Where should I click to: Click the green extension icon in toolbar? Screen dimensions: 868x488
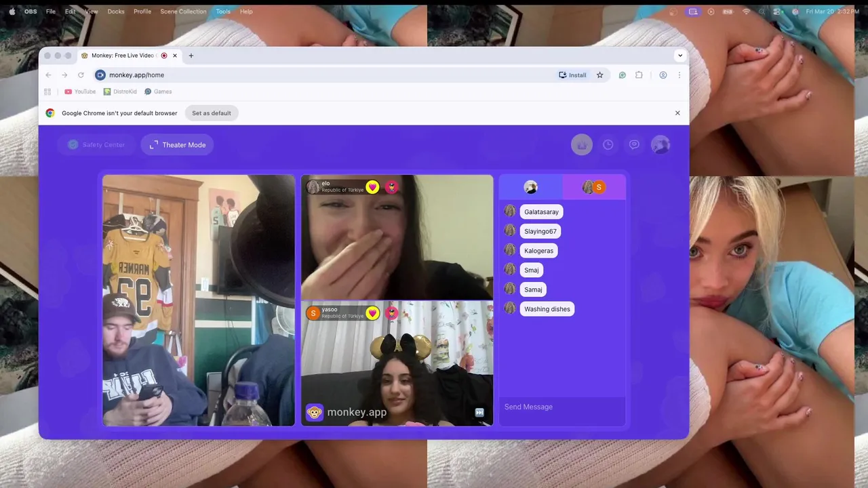click(x=622, y=75)
